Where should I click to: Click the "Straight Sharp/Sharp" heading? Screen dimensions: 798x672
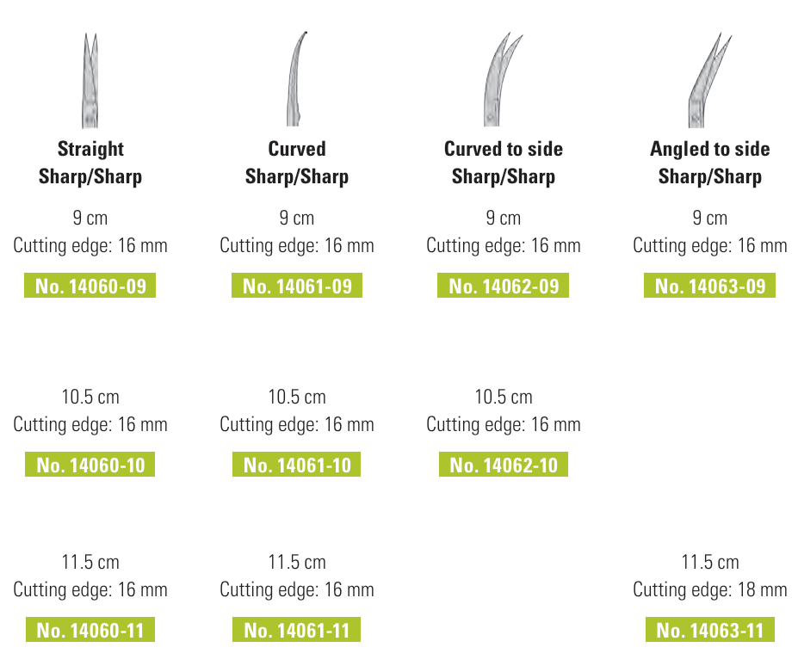[90, 163]
